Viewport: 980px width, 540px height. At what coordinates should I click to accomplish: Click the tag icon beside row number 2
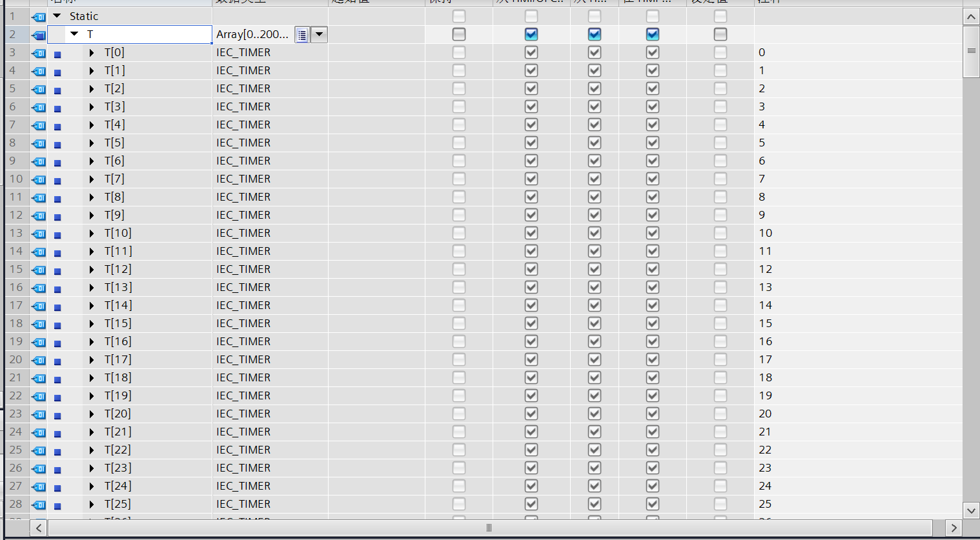(39, 35)
